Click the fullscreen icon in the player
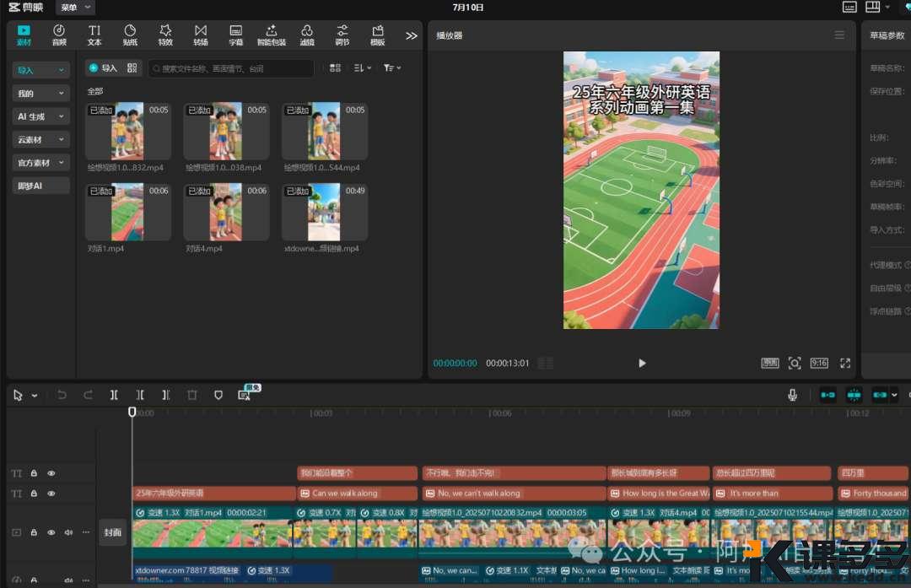The image size is (911, 588). [x=845, y=363]
